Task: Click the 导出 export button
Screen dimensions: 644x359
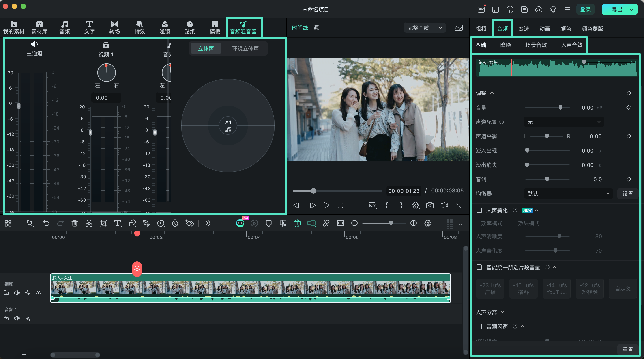Action: (x=620, y=9)
